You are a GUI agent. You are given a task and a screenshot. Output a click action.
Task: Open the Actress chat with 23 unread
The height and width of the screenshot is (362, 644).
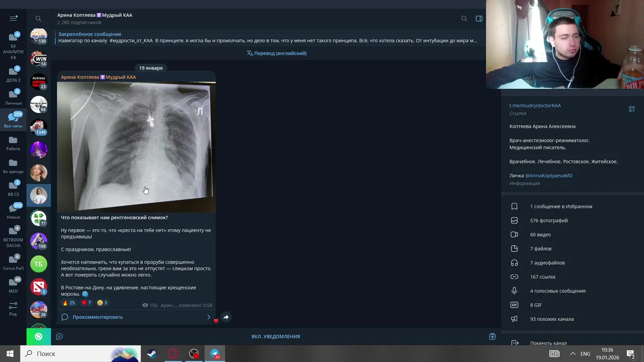(x=39, y=81)
